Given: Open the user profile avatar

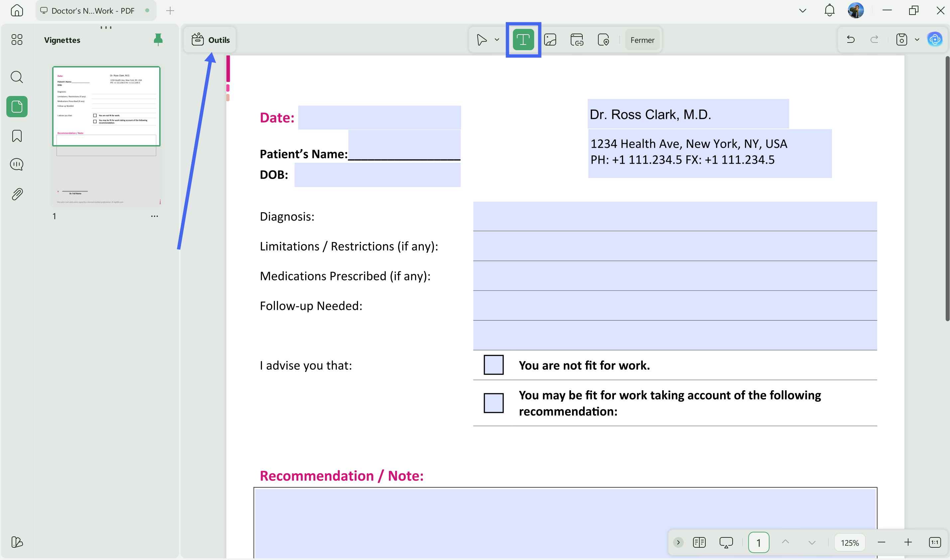Looking at the screenshot, I should [x=856, y=10].
